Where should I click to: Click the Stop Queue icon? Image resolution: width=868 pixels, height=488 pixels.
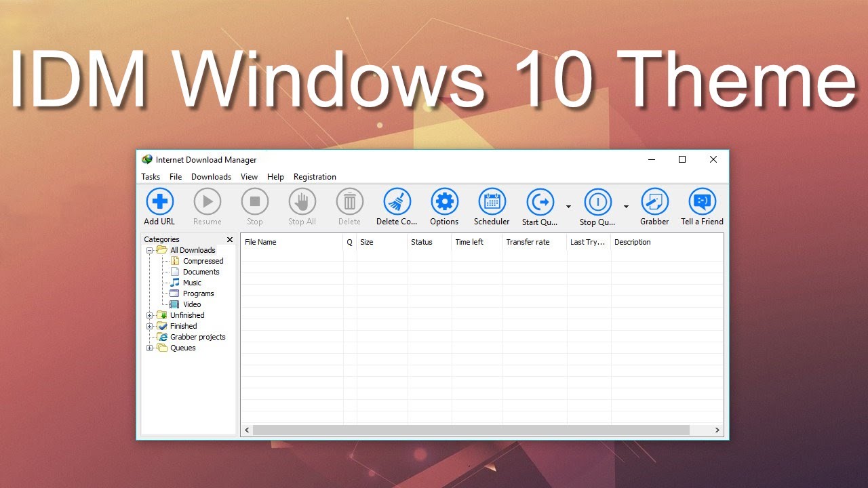tap(598, 201)
